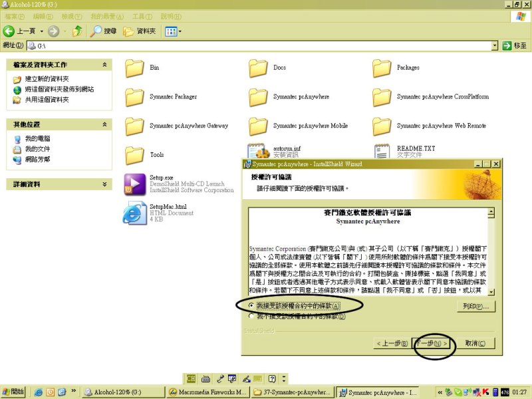Select the SetupMac.html document
Viewport: 532px width, 399px height.
pos(158,213)
